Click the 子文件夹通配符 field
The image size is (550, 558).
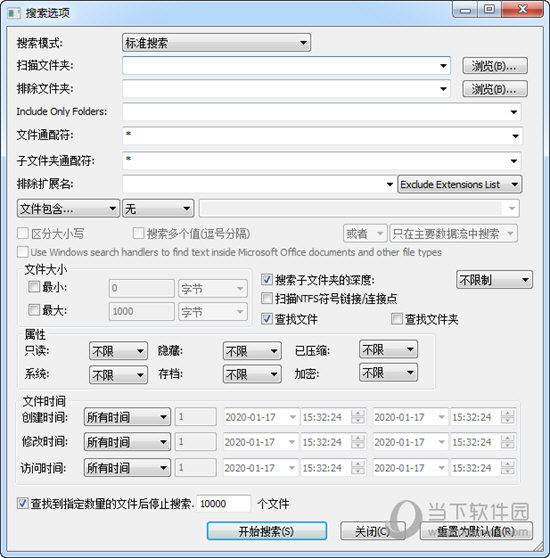coord(322,160)
